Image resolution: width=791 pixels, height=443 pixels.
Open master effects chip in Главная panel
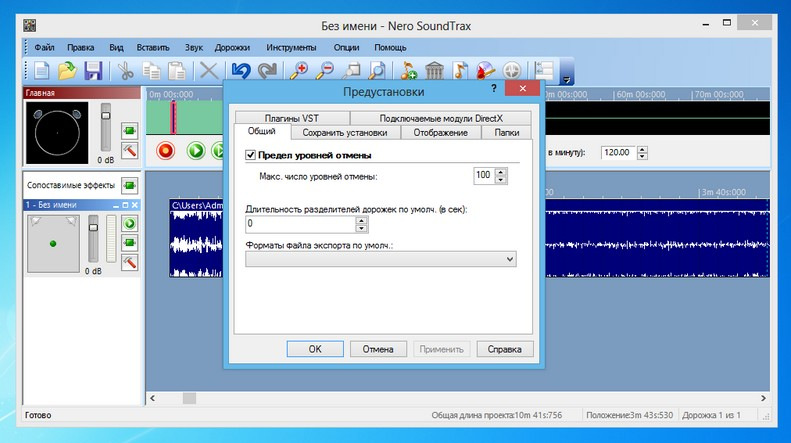coord(130,131)
